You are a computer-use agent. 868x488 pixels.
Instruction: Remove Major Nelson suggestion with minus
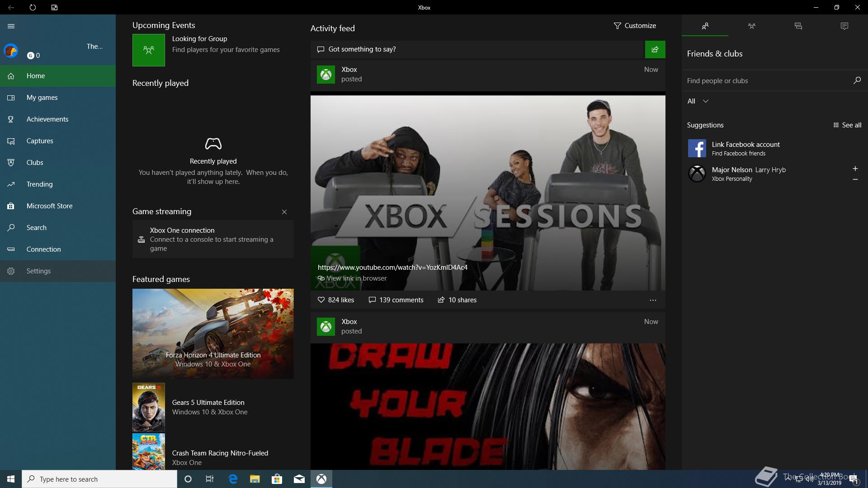855,179
